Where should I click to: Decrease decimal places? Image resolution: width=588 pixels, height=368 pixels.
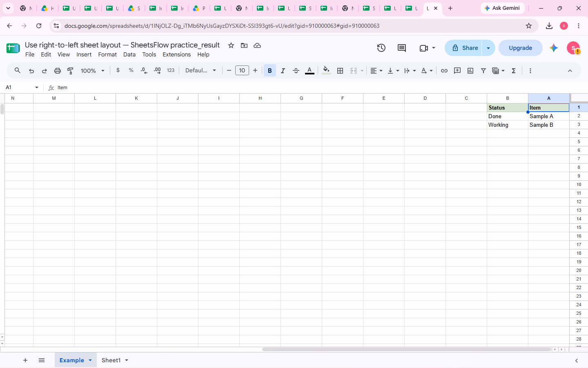tap(144, 71)
